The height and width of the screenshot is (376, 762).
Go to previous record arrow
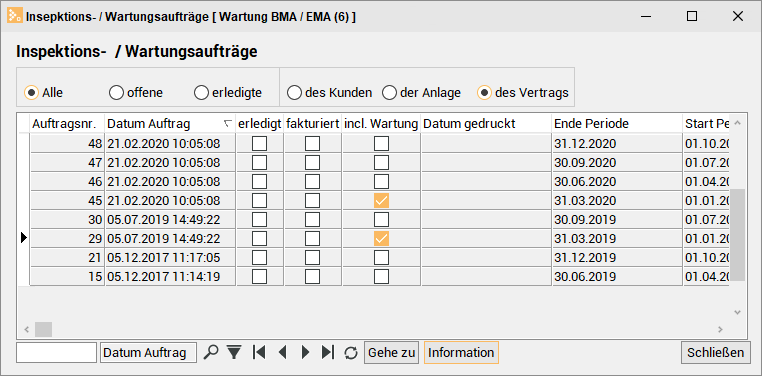282,352
